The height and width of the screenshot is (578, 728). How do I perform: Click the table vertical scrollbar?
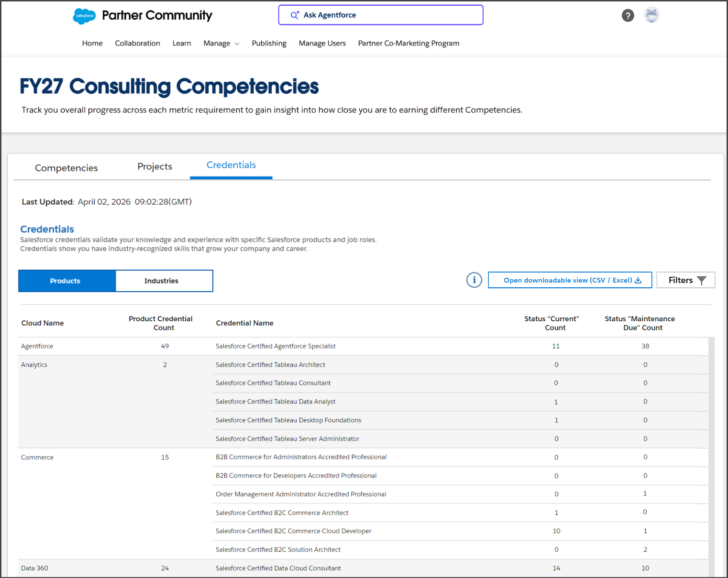711,457
